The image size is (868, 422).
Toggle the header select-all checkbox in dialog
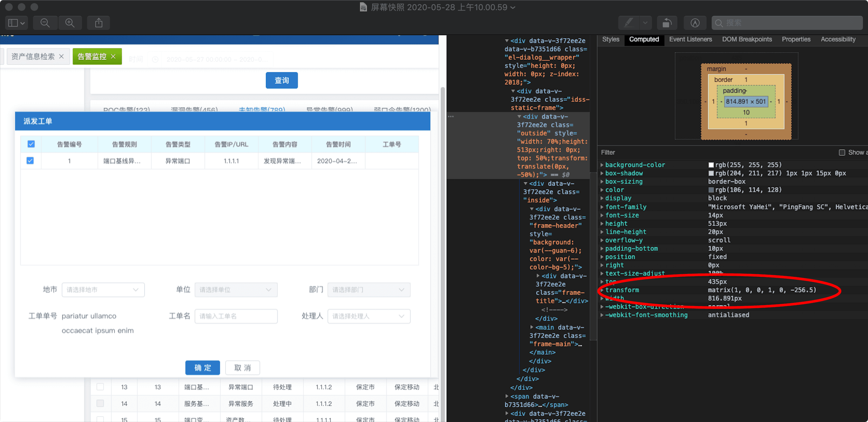tap(31, 144)
